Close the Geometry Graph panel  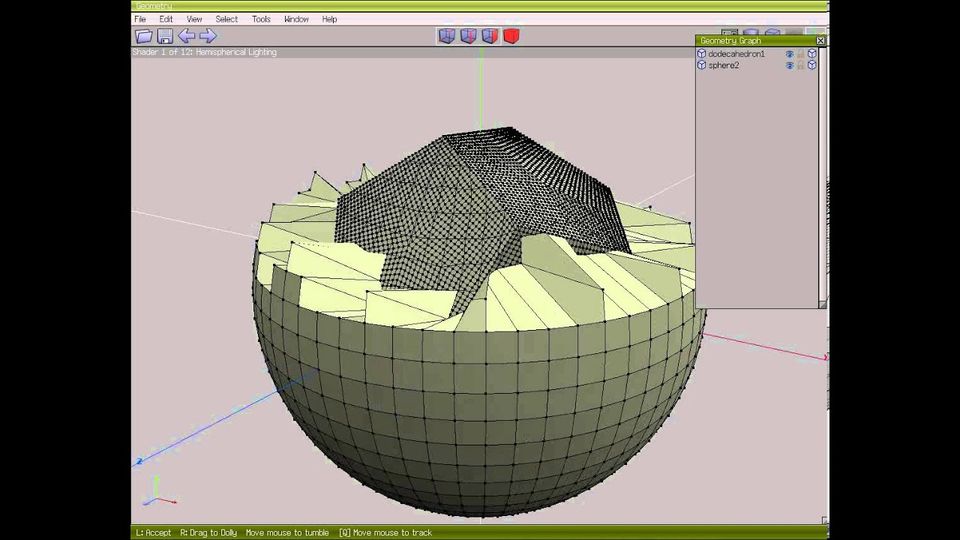tap(820, 40)
